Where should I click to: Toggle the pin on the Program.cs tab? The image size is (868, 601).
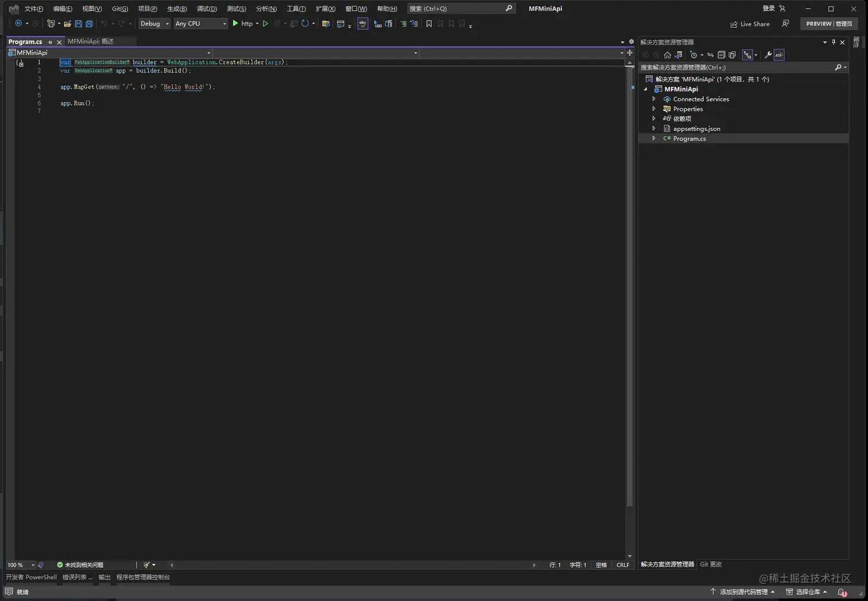(x=50, y=42)
